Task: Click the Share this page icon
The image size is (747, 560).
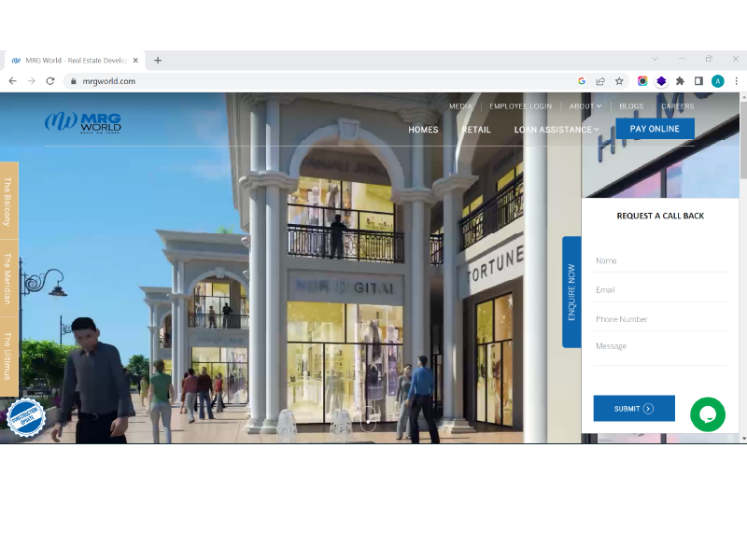Action: [599, 81]
